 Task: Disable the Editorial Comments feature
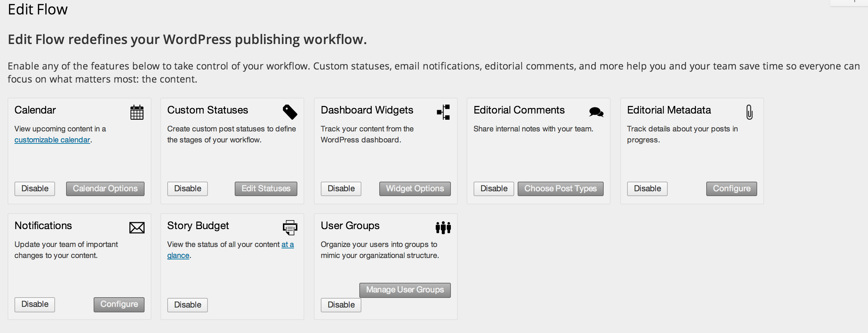(494, 189)
